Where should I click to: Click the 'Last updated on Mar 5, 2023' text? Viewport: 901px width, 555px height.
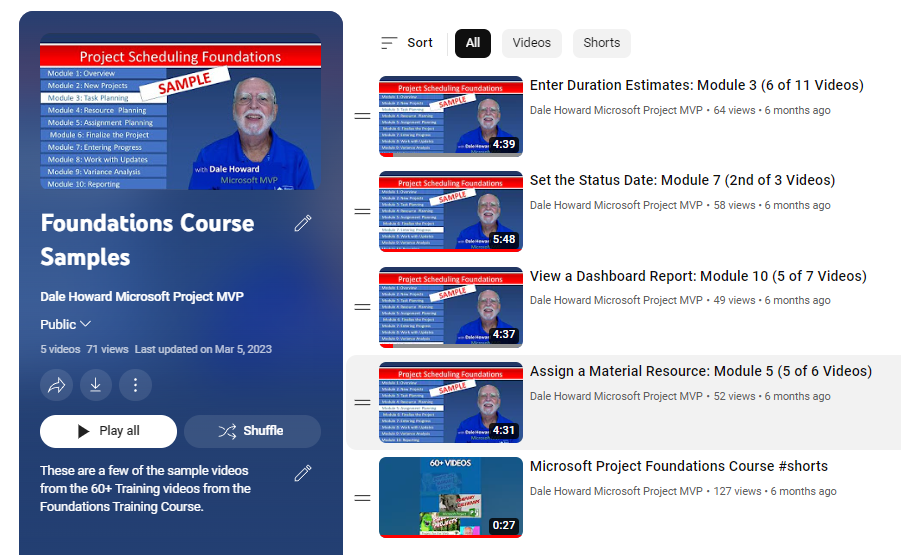[203, 349]
